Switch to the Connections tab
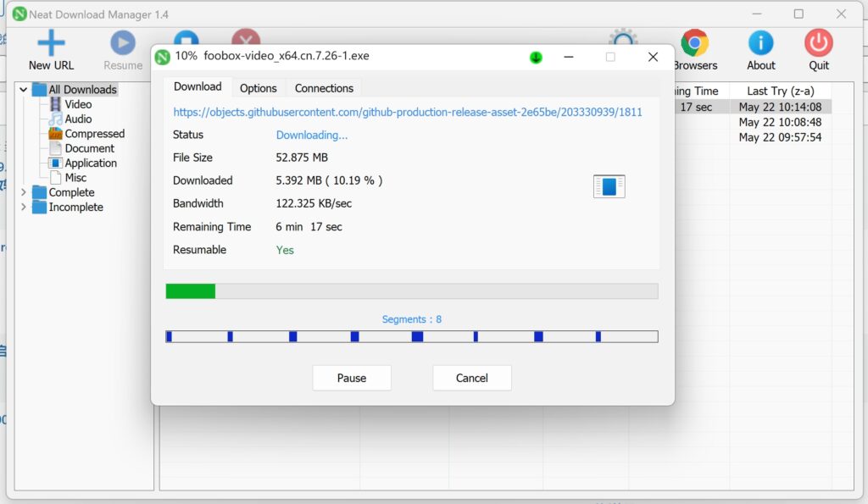Image resolution: width=868 pixels, height=504 pixels. pyautogui.click(x=324, y=88)
